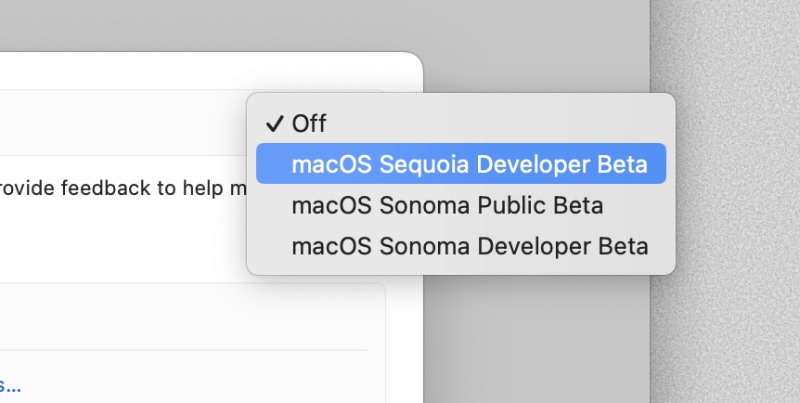Pick macOS Sonoma Developer Beta
Viewport: 800px width, 403px height.
click(x=470, y=246)
